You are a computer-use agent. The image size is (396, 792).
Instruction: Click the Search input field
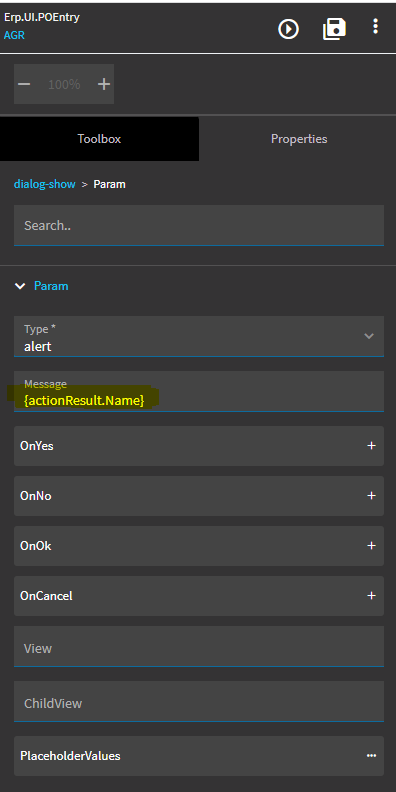coord(199,225)
